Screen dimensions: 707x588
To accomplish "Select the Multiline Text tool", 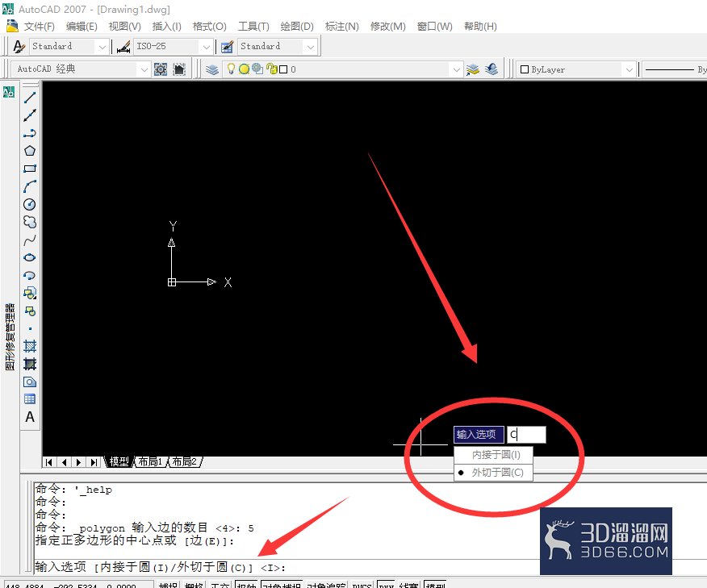I will (30, 417).
